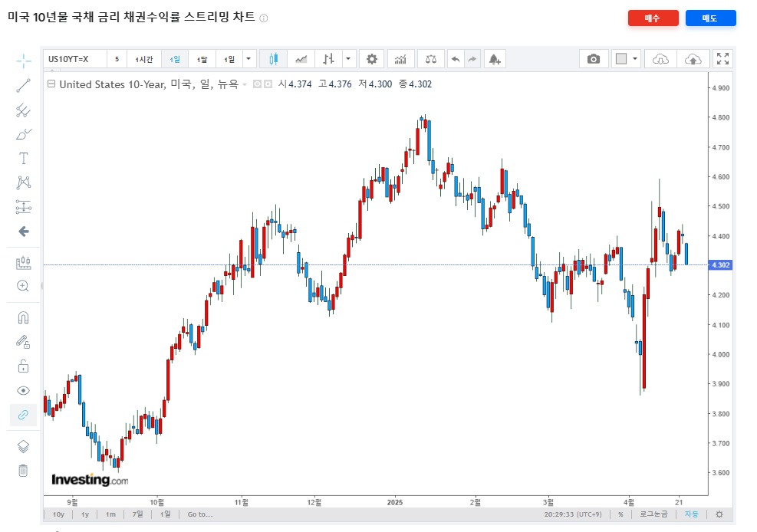The width and height of the screenshot is (757, 532).
Task: Open the indicators icon in toolbar
Action: click(x=400, y=59)
